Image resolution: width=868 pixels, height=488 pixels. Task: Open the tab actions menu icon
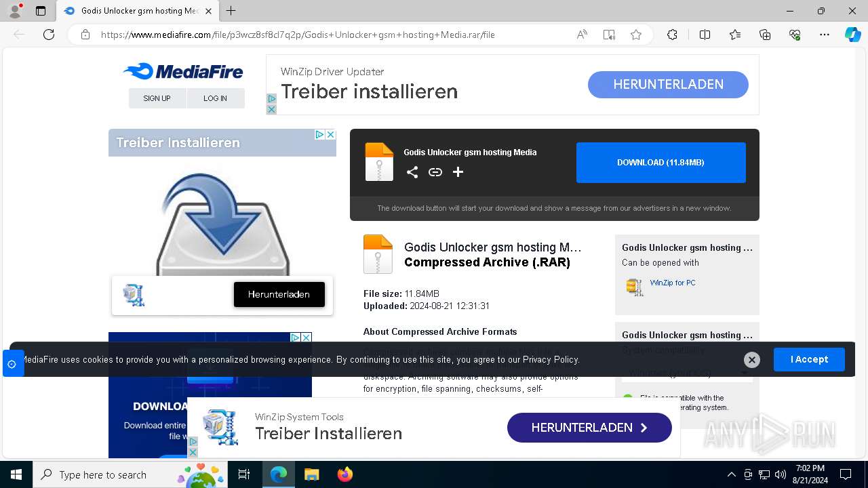41,11
